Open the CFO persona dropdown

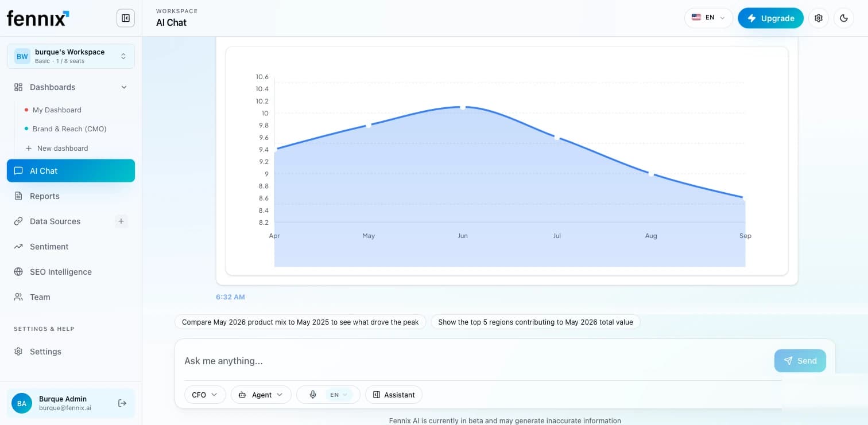[205, 395]
